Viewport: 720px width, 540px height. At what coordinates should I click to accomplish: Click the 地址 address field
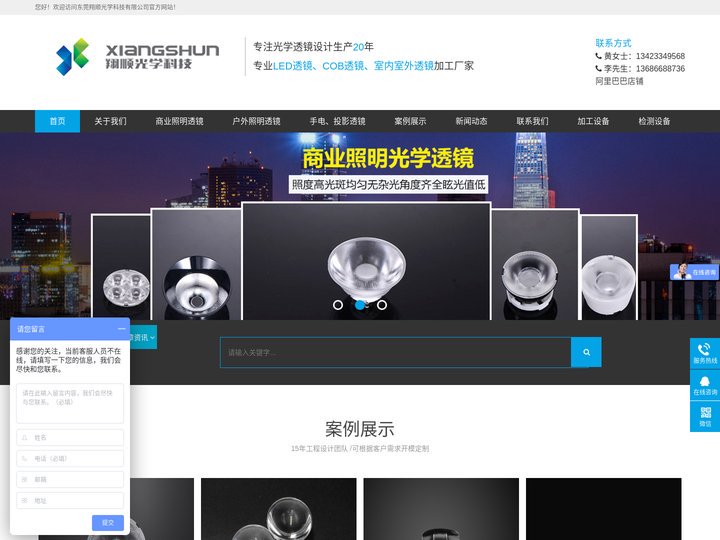coord(70,501)
